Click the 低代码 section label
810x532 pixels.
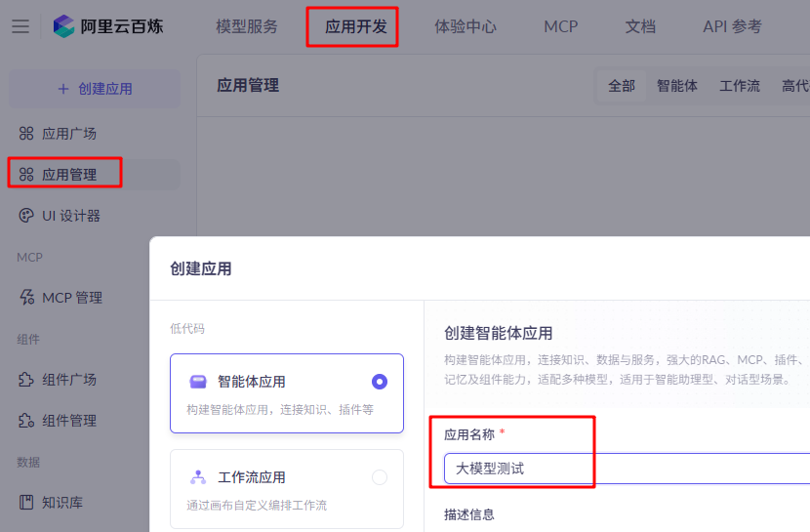(x=187, y=329)
